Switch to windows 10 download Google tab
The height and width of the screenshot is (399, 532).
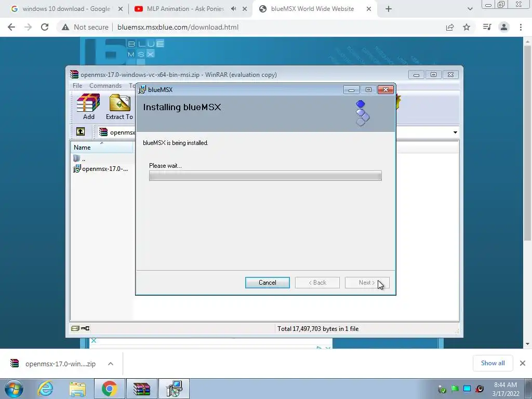pyautogui.click(x=66, y=9)
